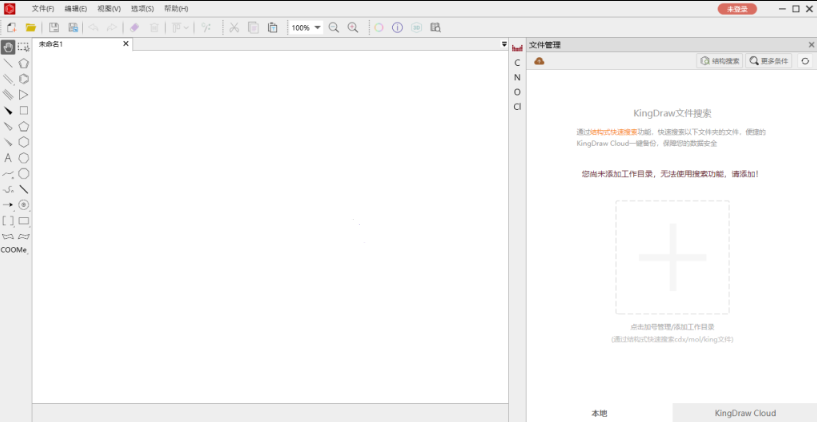This screenshot has width=817, height=422.
Task: Open the periodic table icon
Action: tap(517, 47)
